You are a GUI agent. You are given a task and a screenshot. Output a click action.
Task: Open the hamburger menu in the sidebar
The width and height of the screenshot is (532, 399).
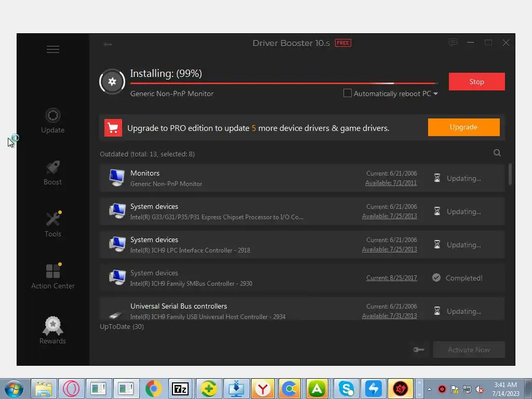click(53, 49)
